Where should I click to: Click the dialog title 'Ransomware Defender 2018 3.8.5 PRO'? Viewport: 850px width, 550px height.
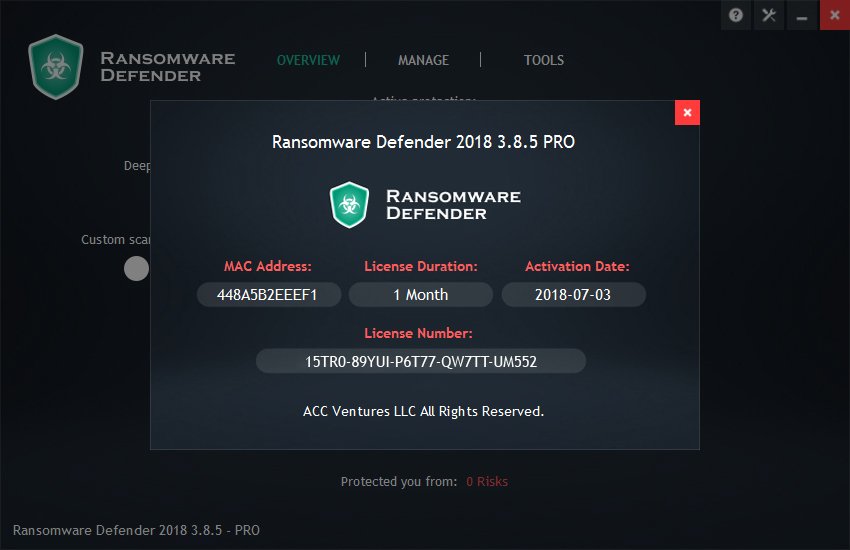coord(423,142)
